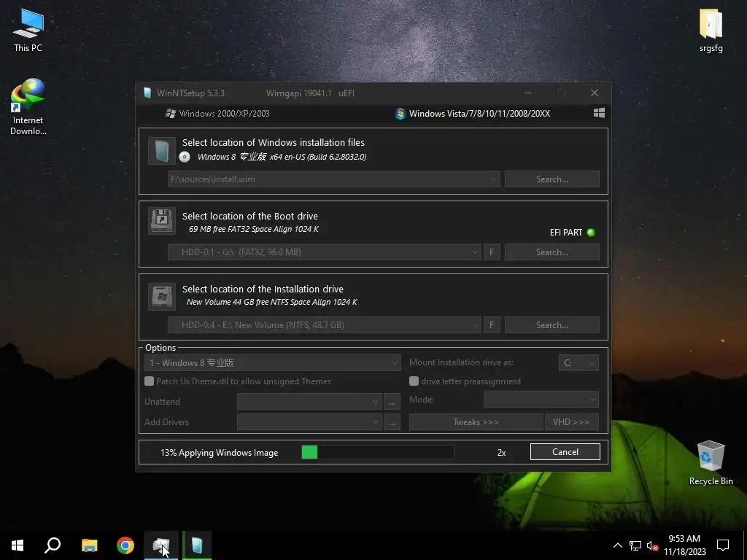
Task: Show hidden system tray icons
Action: tap(617, 545)
